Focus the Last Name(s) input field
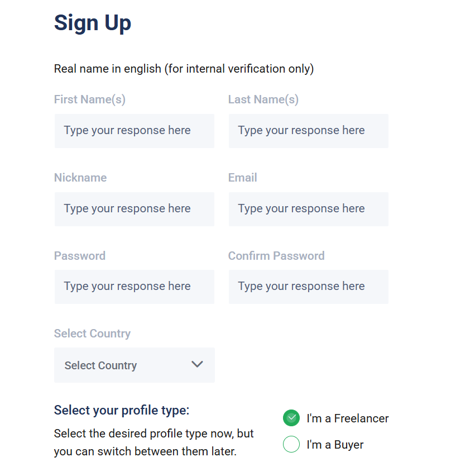Screen dimensions: 451x476 coord(309,131)
